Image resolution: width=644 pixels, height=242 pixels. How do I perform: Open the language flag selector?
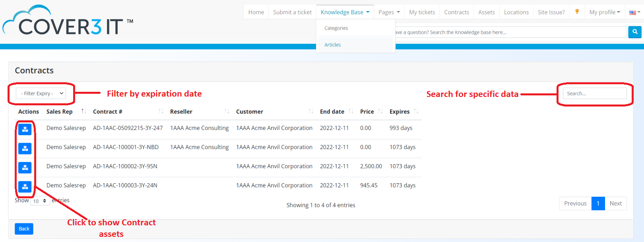(x=634, y=12)
